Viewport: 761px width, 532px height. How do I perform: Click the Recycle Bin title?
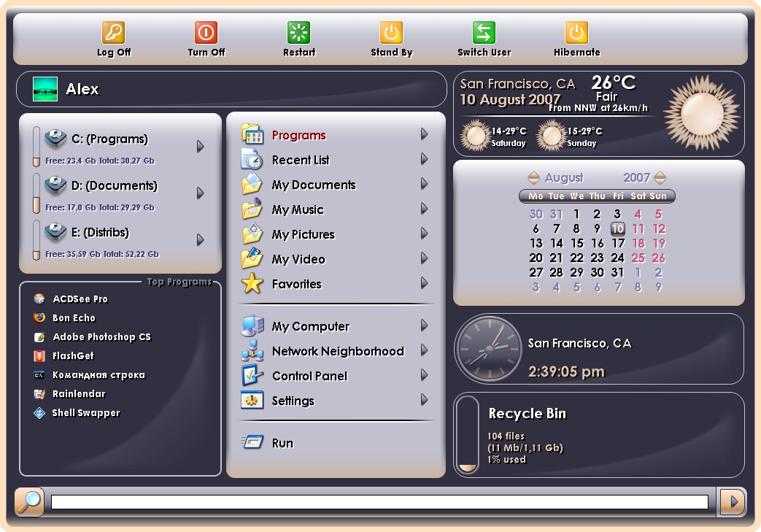[x=527, y=413]
